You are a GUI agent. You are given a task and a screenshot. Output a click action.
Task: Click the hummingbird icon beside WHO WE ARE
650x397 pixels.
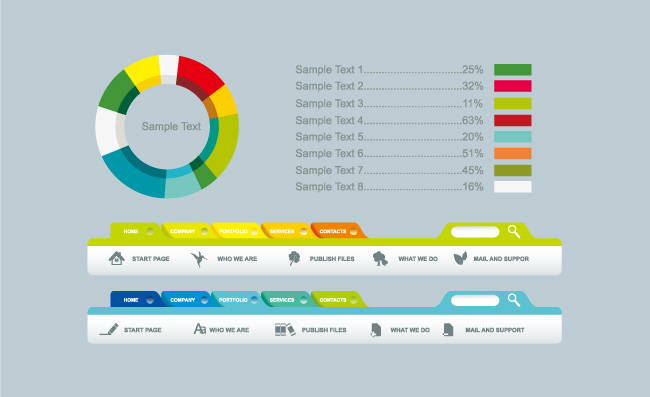199,259
